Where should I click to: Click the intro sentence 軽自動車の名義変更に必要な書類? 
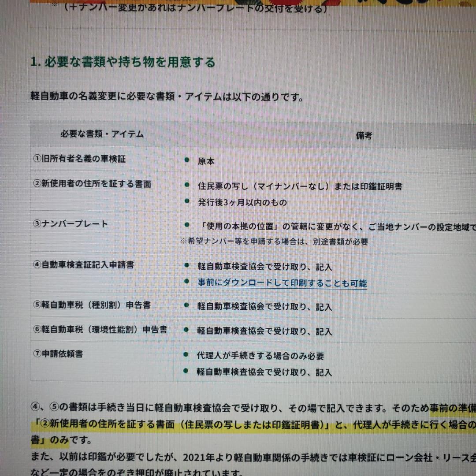(167, 97)
